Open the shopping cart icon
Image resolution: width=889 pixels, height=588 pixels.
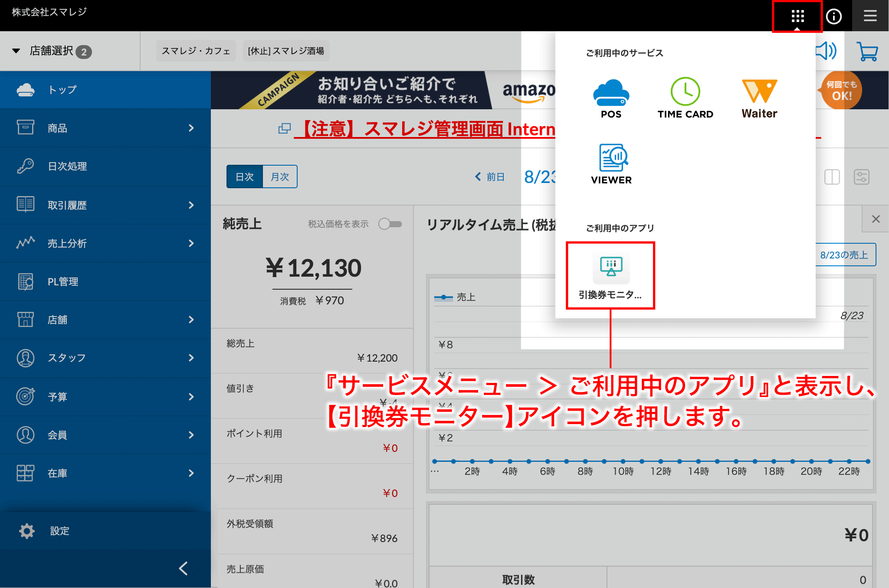867,51
